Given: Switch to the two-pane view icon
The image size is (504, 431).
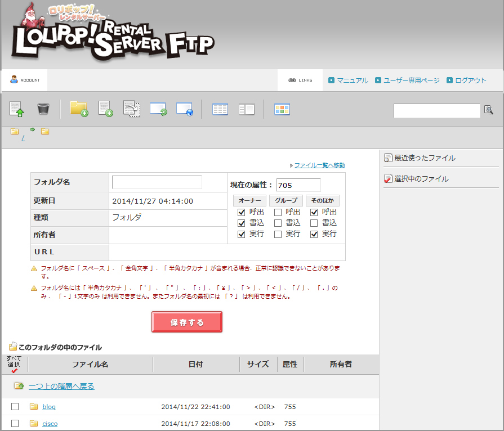Looking at the screenshot, I should pos(247,109).
